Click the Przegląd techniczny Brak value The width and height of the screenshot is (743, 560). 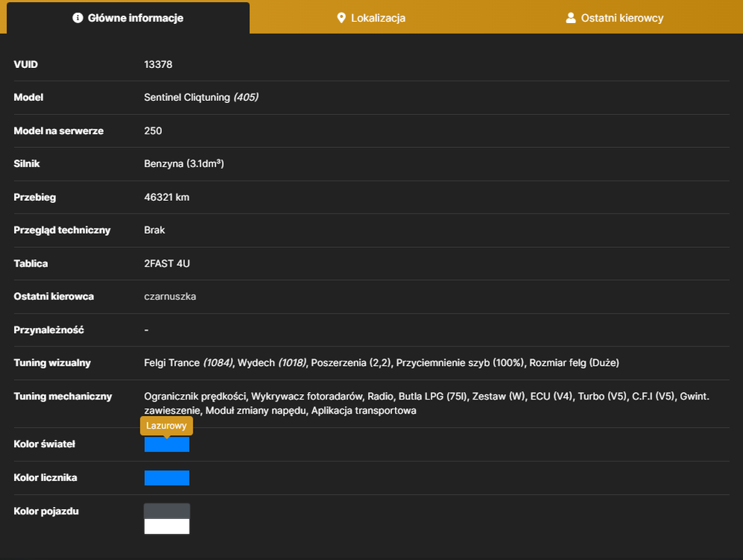tap(155, 230)
